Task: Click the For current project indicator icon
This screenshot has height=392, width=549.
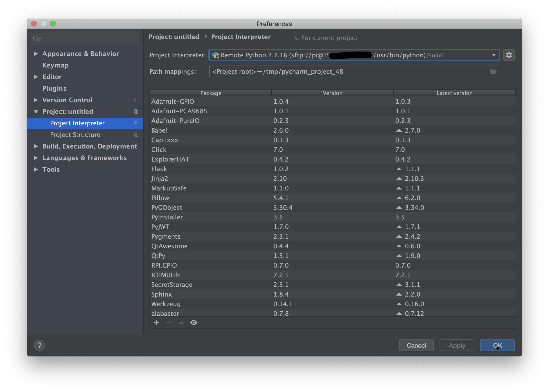Action: pos(297,38)
